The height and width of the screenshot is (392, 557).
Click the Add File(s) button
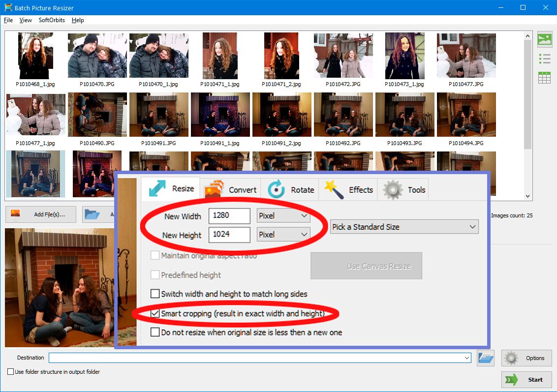[x=40, y=214]
